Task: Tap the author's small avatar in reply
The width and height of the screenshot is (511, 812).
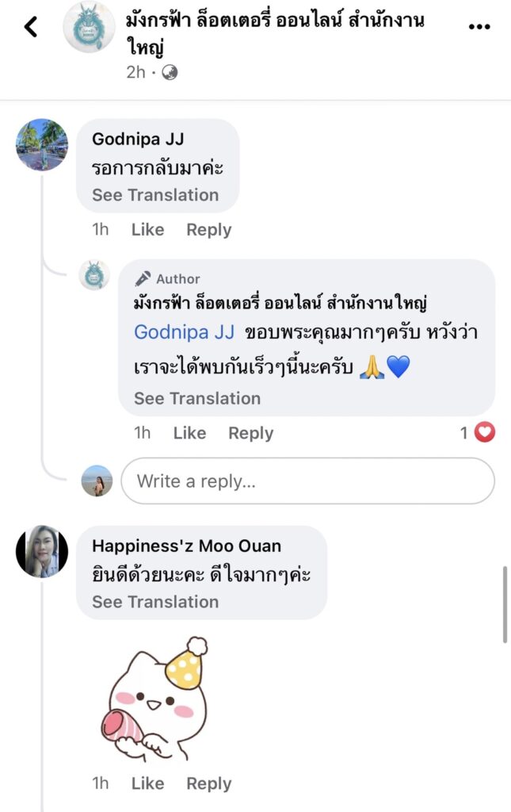Action: (x=95, y=275)
